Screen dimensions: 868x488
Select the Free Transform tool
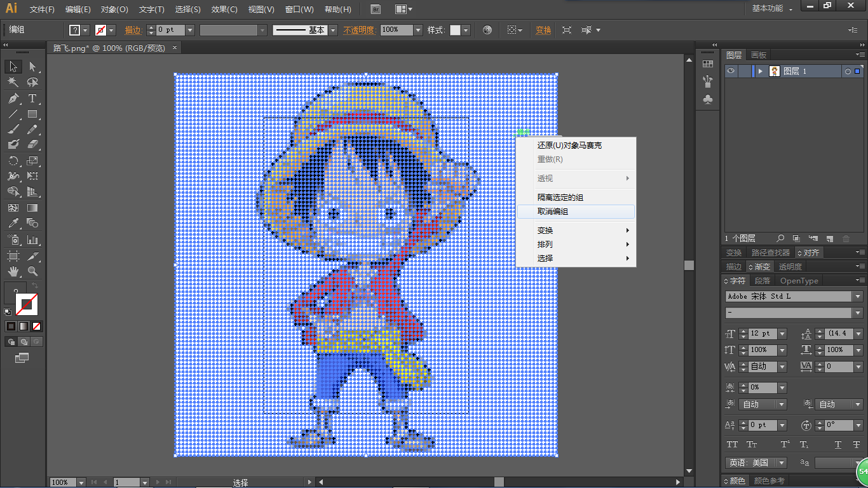(32, 176)
